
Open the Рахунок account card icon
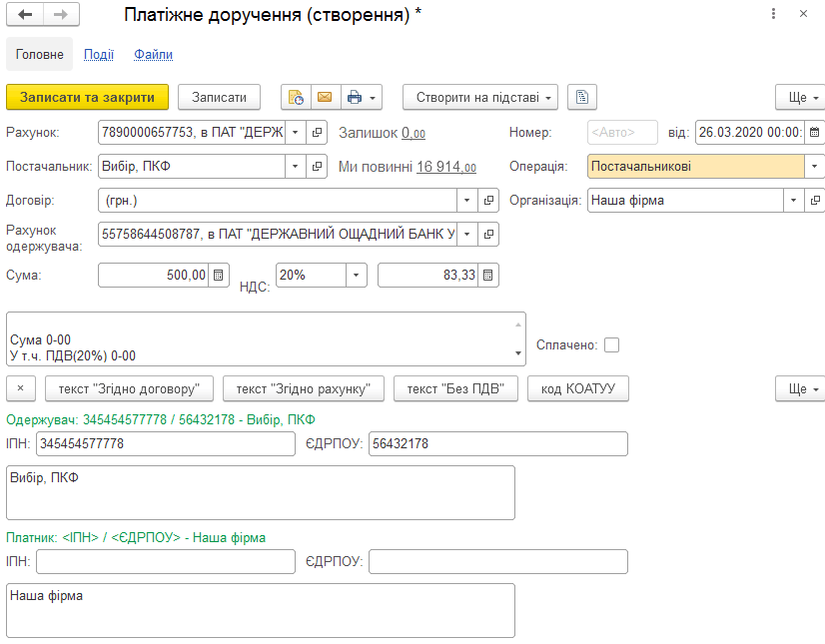(x=317, y=133)
